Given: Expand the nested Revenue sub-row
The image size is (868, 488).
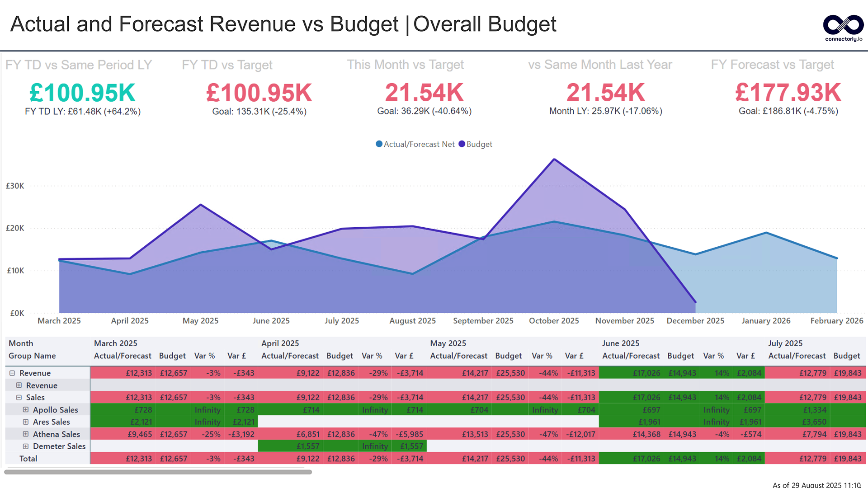Looking at the screenshot, I should tap(19, 385).
